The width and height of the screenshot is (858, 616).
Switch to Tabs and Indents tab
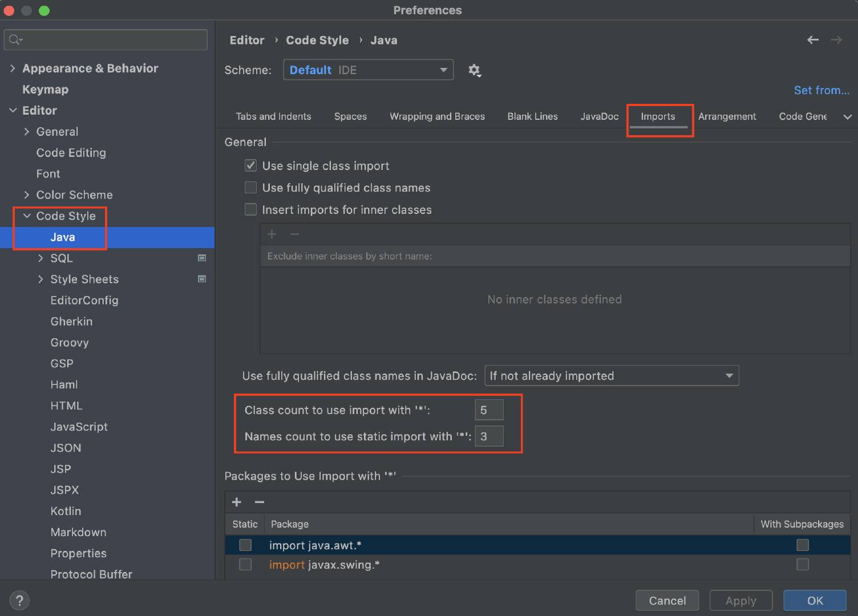pyautogui.click(x=273, y=116)
